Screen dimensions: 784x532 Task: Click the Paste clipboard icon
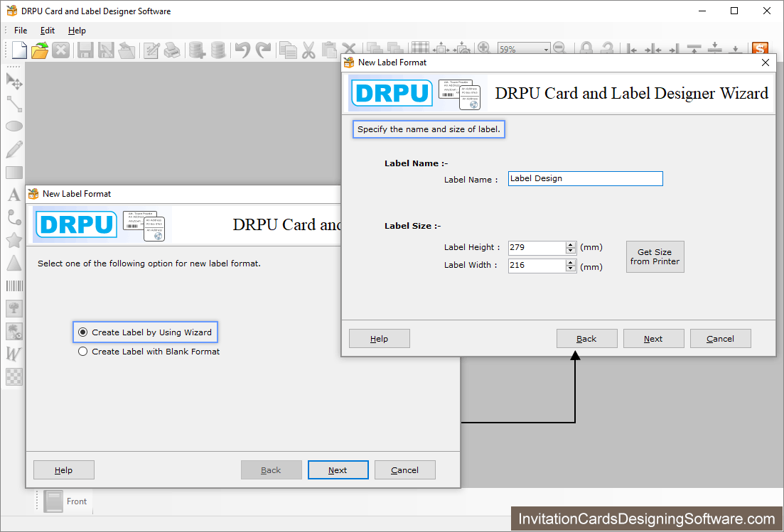pos(329,50)
